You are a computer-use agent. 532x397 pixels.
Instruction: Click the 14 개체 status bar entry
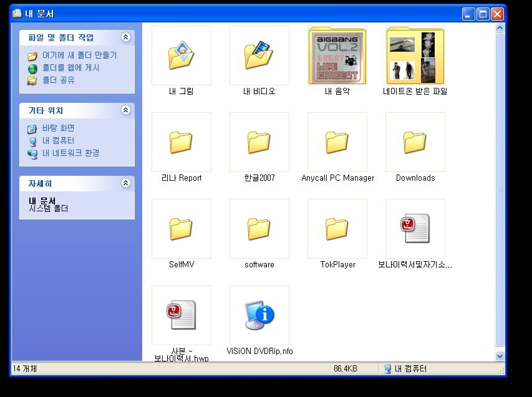point(25,368)
